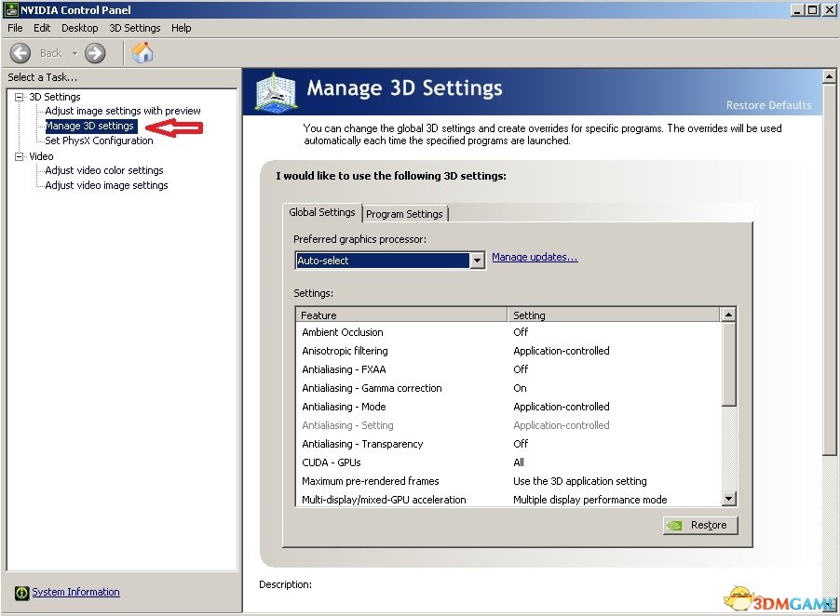Select Antialiasing - FXAA feature
This screenshot has width=840, height=616.
coord(344,369)
